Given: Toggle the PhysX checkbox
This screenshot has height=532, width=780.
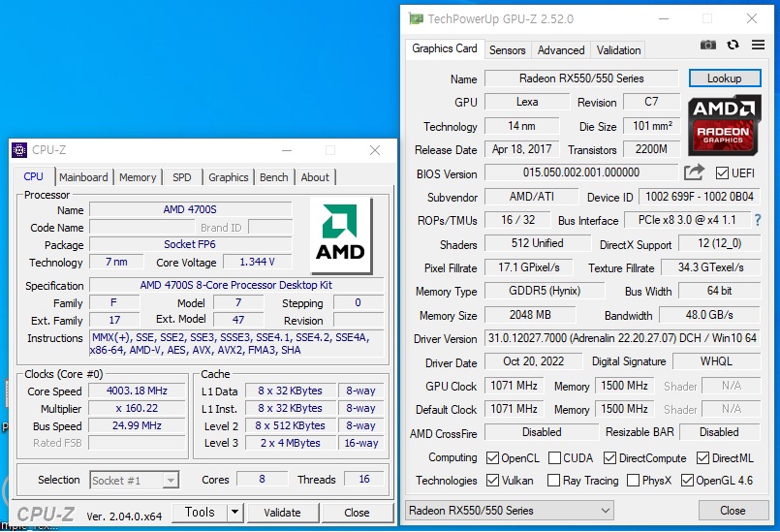Looking at the screenshot, I should (x=634, y=481).
